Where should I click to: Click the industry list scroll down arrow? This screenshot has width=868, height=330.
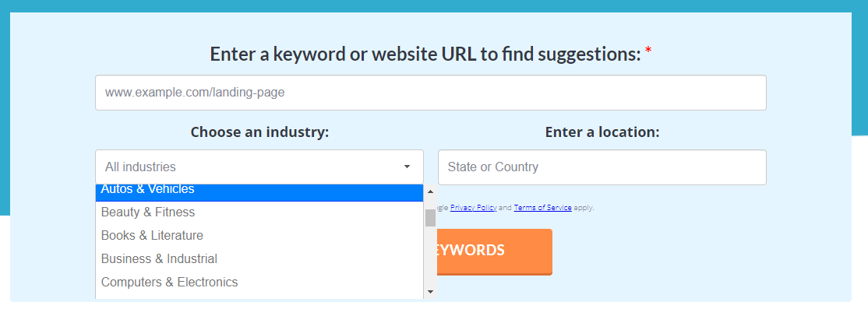[x=430, y=292]
